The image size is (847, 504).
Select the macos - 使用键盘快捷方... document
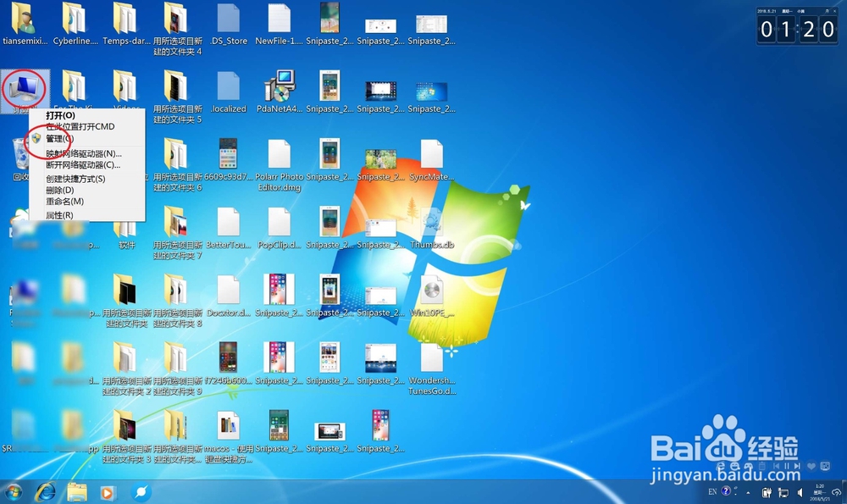tap(228, 438)
